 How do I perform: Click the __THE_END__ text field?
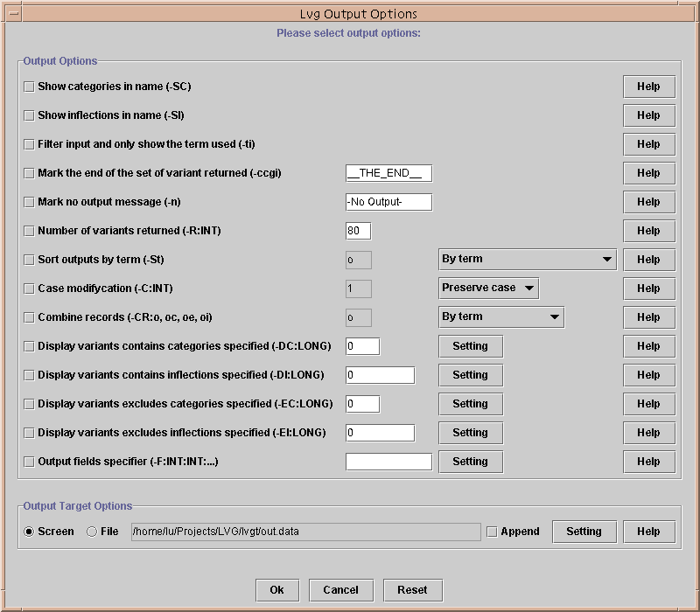tap(388, 173)
